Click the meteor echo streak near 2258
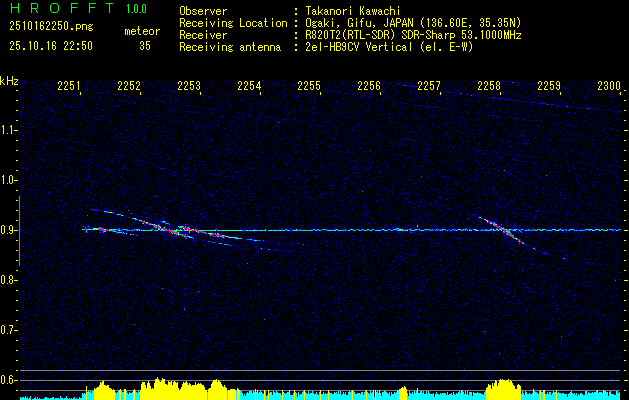 tap(505, 230)
